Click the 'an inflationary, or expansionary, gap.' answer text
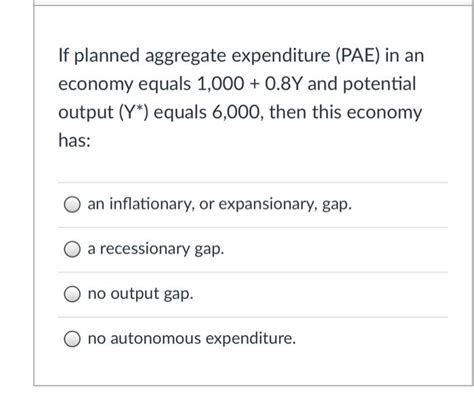The image size is (474, 393). [x=220, y=204]
